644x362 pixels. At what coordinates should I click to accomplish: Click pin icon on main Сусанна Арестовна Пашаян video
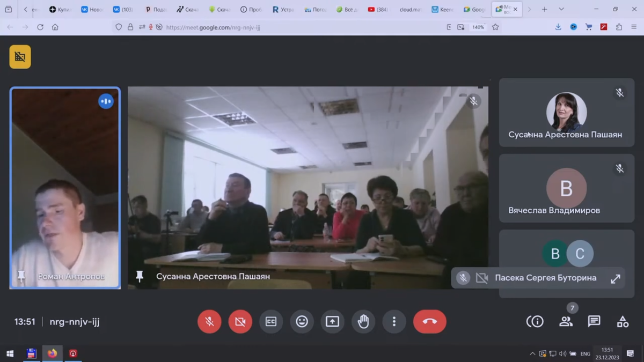click(x=140, y=276)
